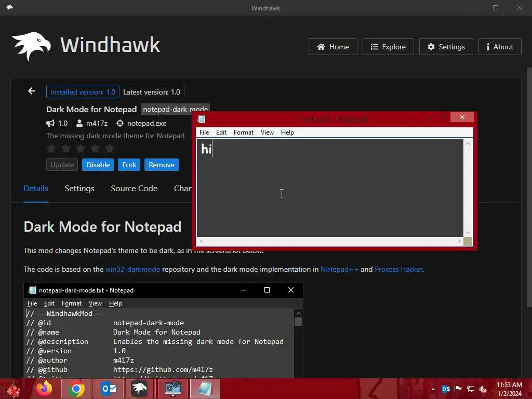Open Windhawk Settings from top bar
The width and height of the screenshot is (532, 399).
pyautogui.click(x=446, y=47)
